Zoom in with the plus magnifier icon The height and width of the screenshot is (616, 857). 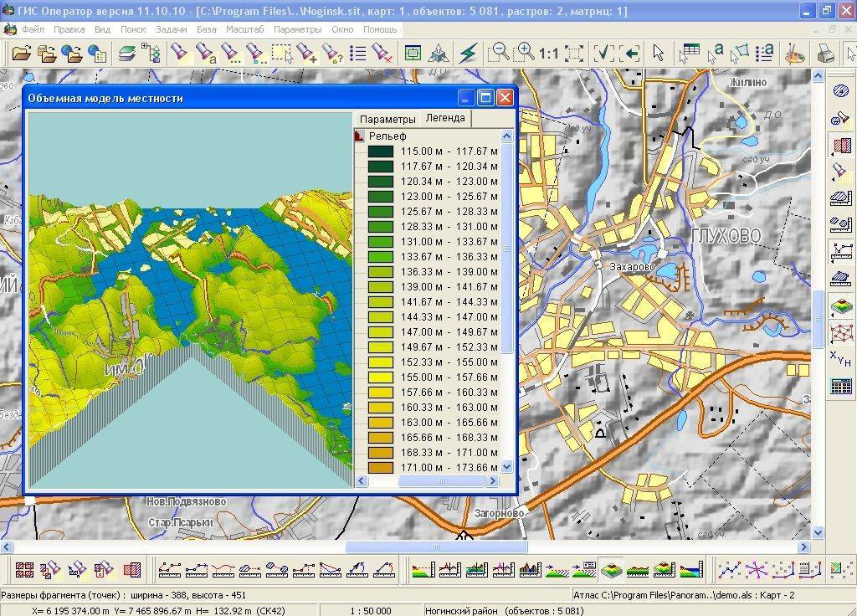[526, 53]
